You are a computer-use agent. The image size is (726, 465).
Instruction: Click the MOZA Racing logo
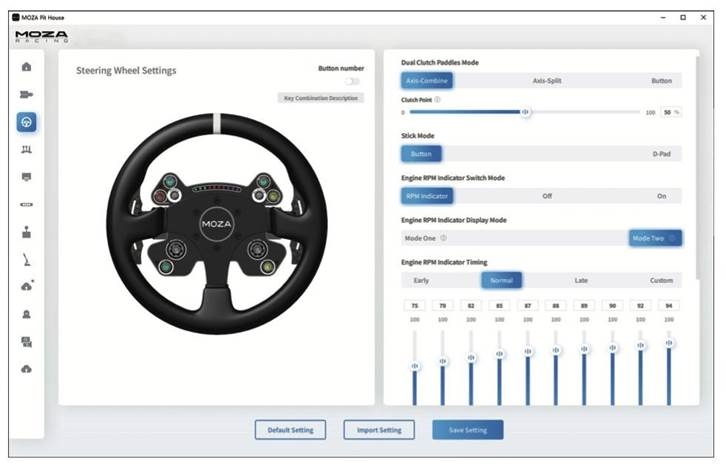[42, 37]
